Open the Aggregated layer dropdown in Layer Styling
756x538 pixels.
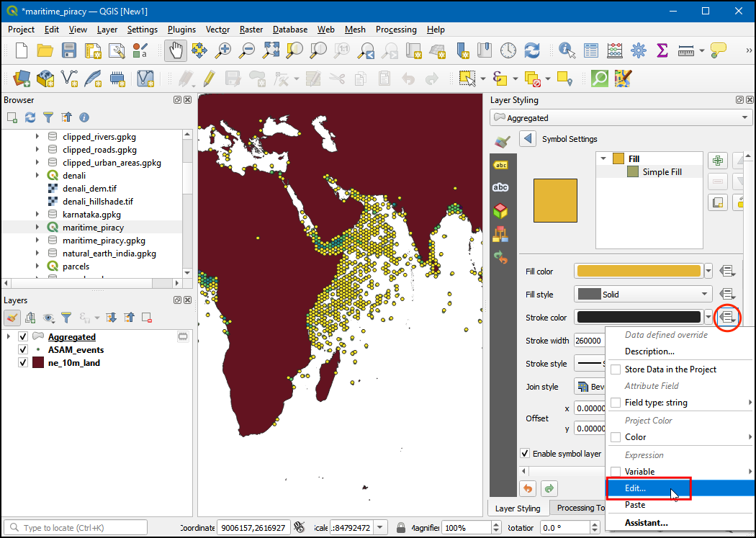coord(621,118)
